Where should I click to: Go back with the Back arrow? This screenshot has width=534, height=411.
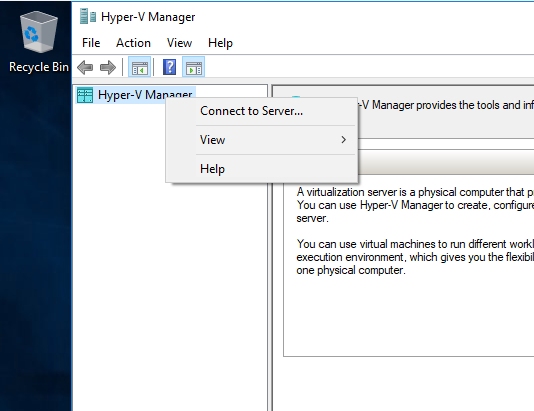85,67
